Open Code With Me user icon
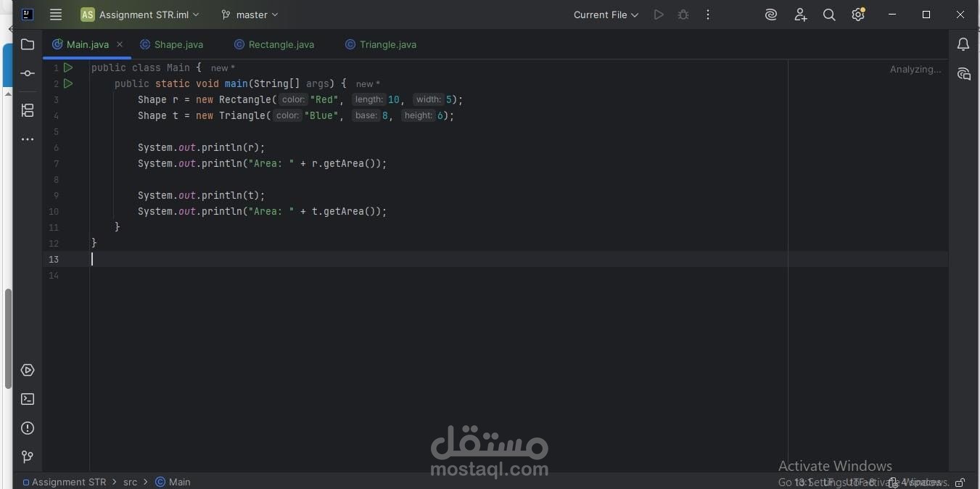 (800, 15)
